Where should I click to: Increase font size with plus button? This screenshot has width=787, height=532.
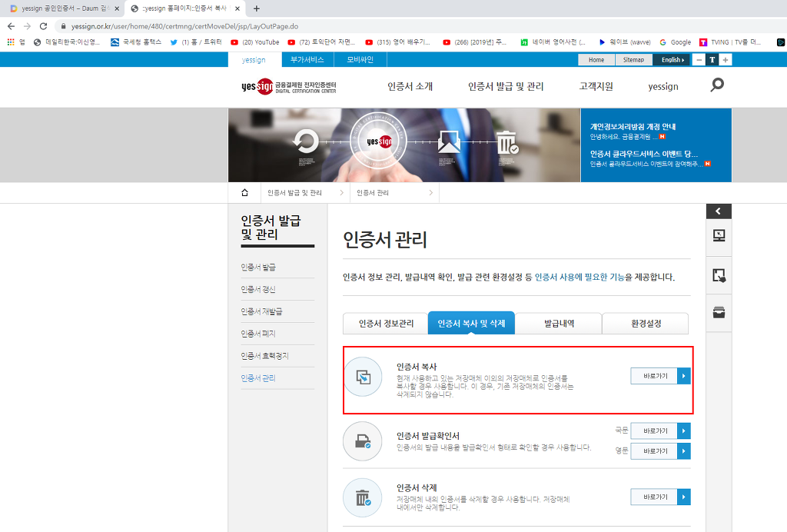pyautogui.click(x=726, y=59)
